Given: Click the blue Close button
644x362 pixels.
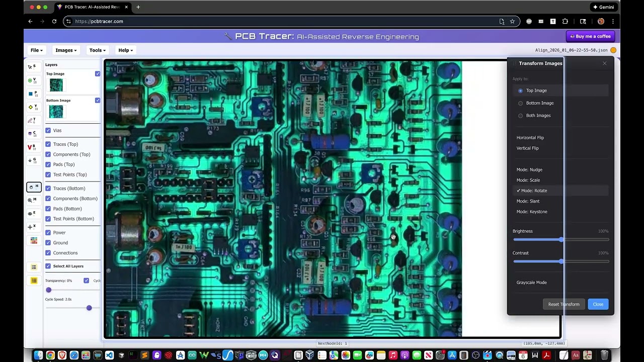Looking at the screenshot, I should (x=598, y=304).
